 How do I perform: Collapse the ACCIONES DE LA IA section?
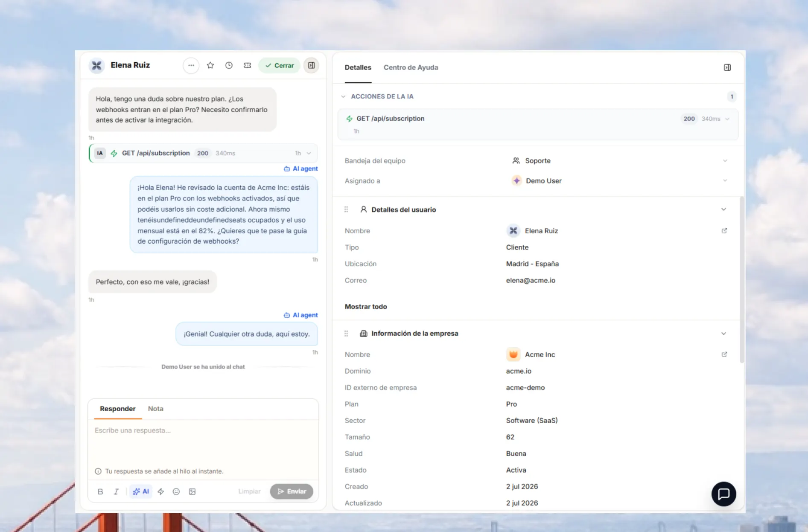point(343,96)
